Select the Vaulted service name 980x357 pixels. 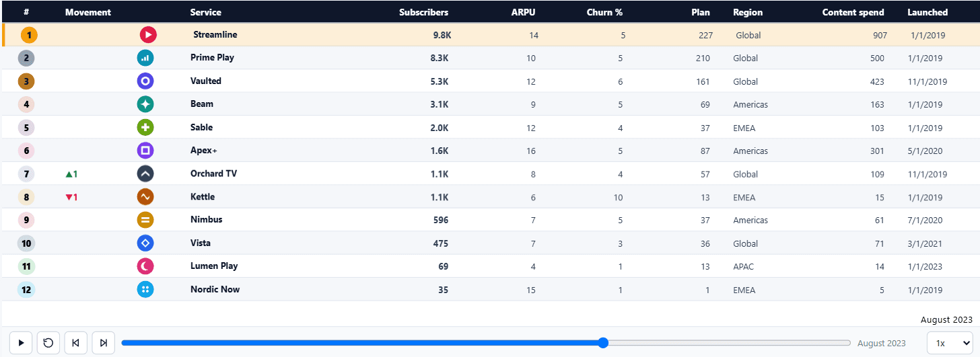[206, 81]
